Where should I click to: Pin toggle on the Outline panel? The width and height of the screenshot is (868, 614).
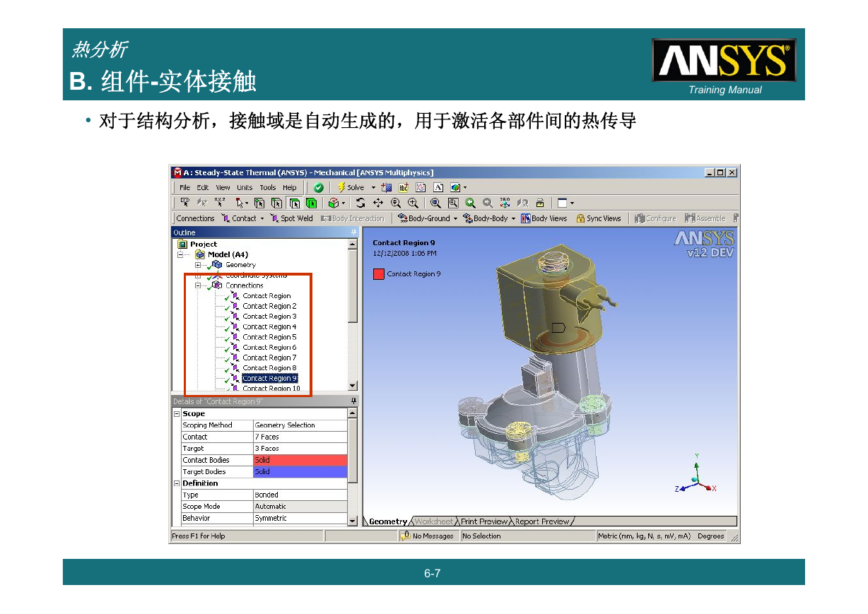coord(354,232)
